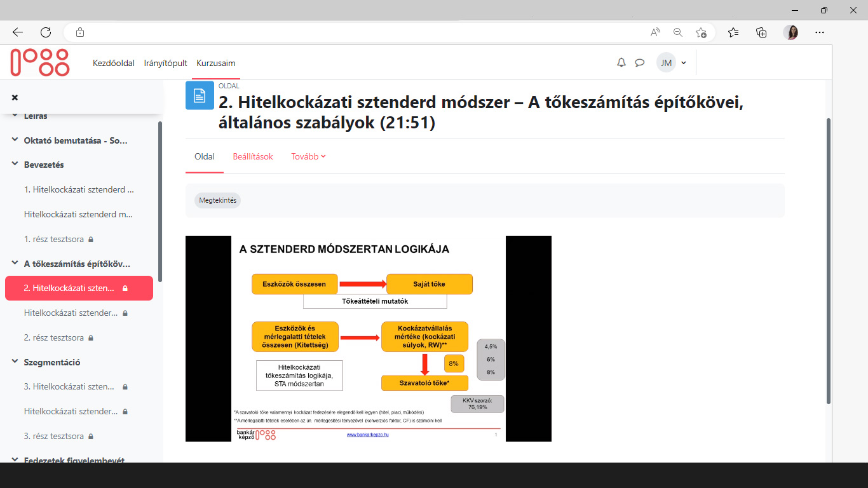Open the Tovább dropdown menu

(x=308, y=156)
